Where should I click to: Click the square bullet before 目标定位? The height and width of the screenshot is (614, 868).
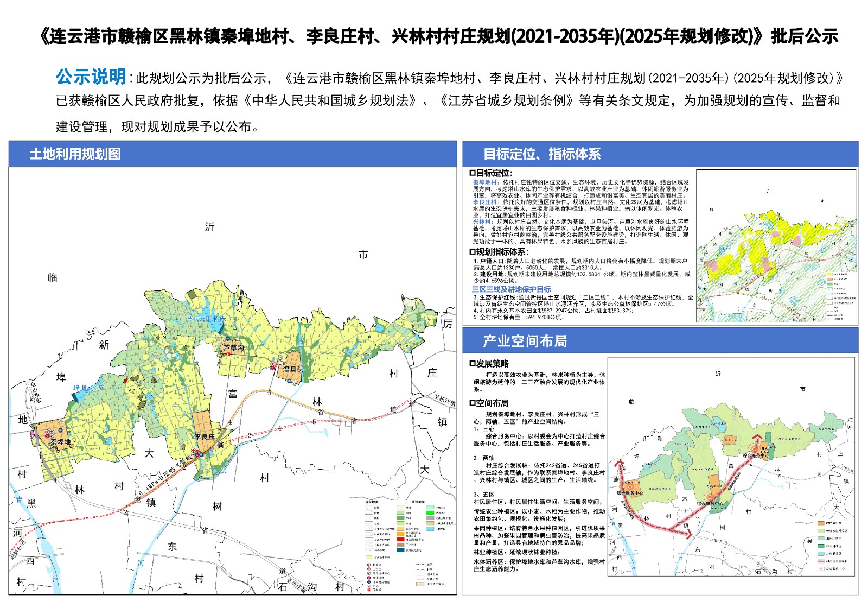pyautogui.click(x=473, y=173)
